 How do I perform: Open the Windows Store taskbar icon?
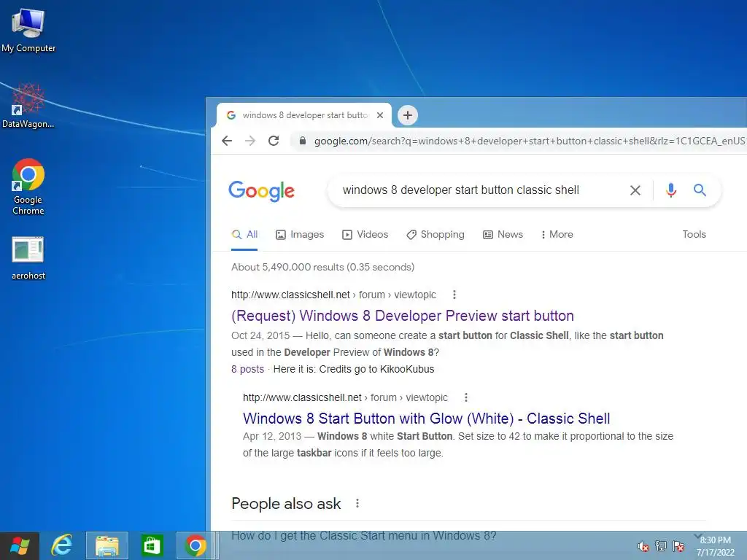[x=152, y=545]
